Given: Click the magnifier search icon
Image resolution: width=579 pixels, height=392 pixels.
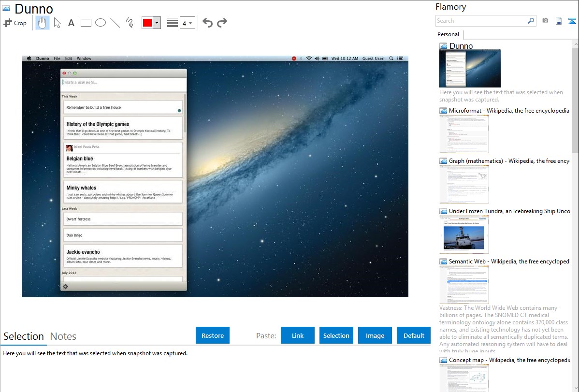Looking at the screenshot, I should [x=531, y=21].
